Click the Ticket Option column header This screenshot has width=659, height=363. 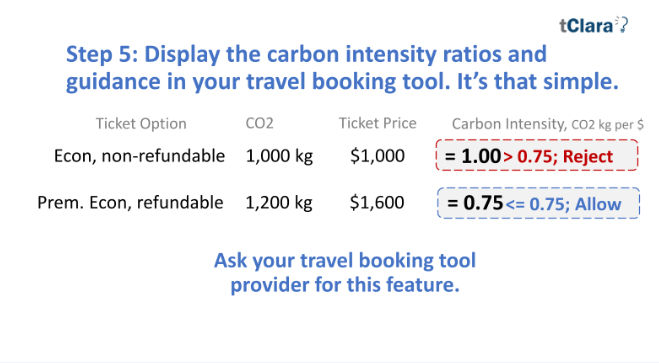click(141, 124)
